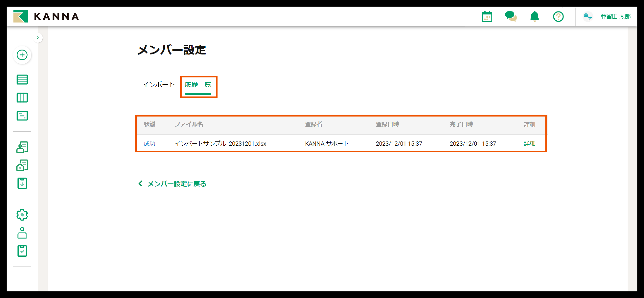Open the notifications bell icon

(x=534, y=17)
